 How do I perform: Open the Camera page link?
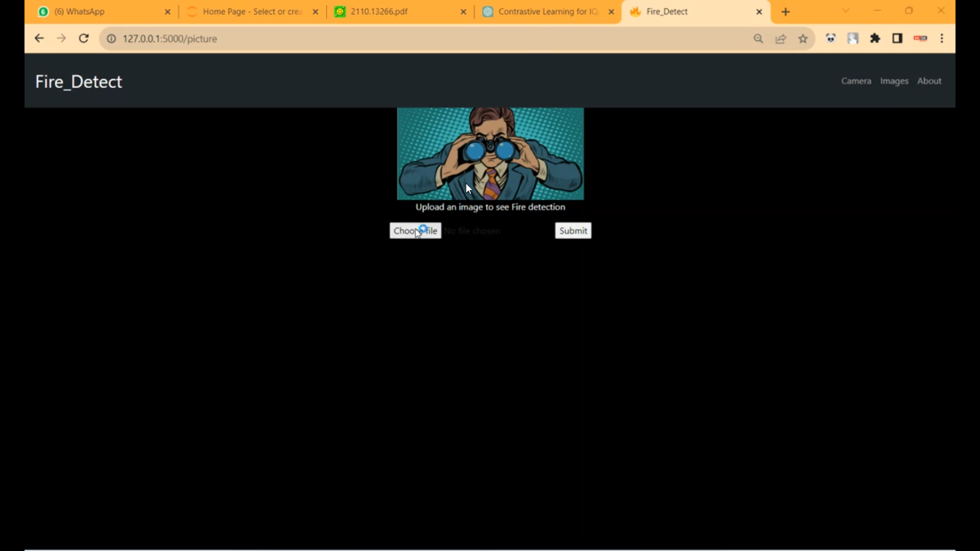click(856, 81)
